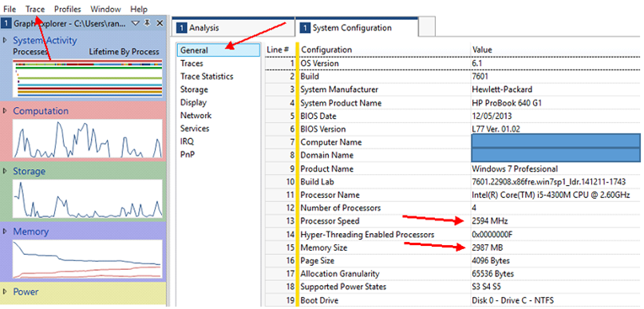Expand the Power graph group
Screen dimensions: 644x309
(5, 291)
